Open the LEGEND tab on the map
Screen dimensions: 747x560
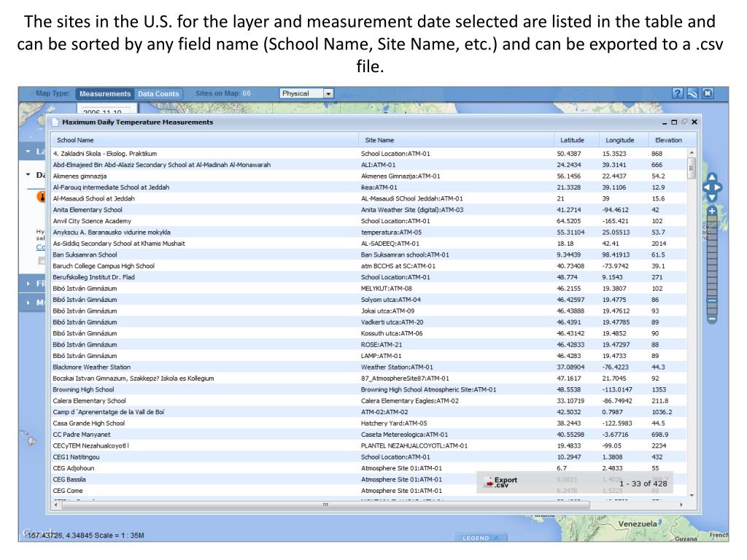point(479,537)
